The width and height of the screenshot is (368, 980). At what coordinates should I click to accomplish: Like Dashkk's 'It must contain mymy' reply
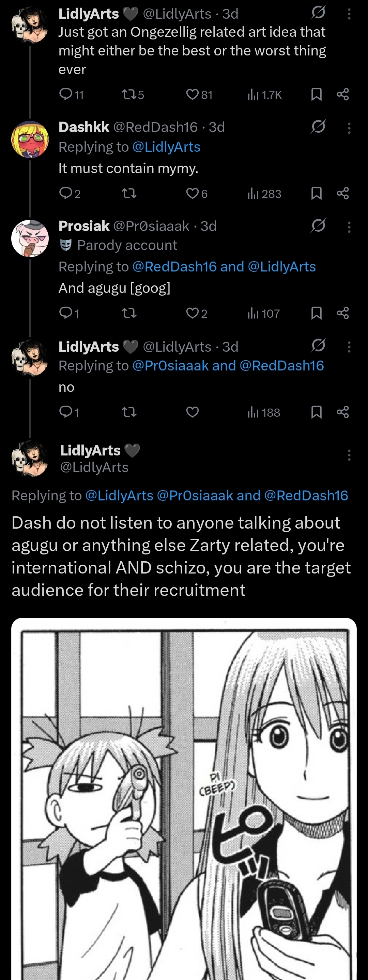193,194
